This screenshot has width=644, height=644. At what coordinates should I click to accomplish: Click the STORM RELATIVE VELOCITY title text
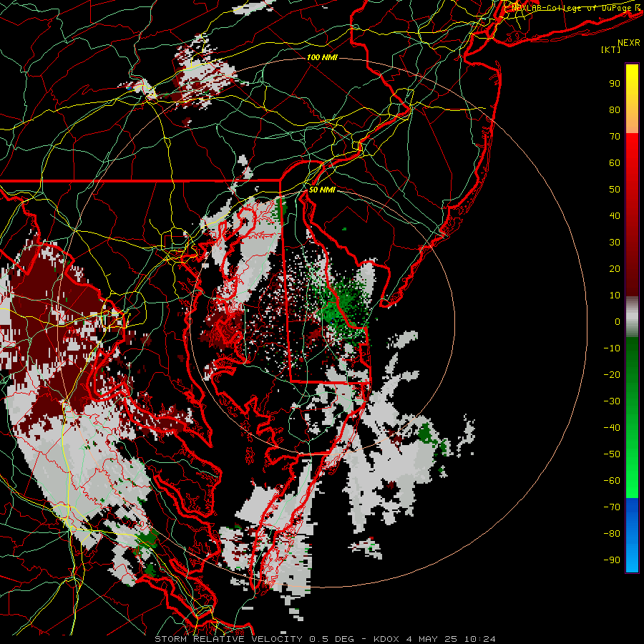click(x=230, y=639)
